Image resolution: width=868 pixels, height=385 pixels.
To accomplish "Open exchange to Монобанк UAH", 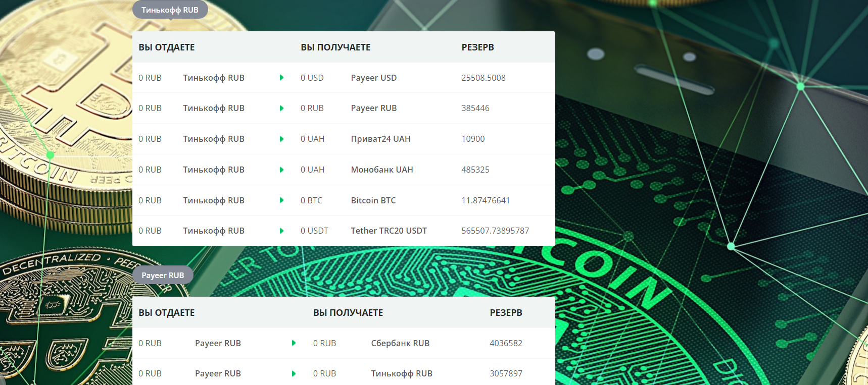I will pos(382,170).
